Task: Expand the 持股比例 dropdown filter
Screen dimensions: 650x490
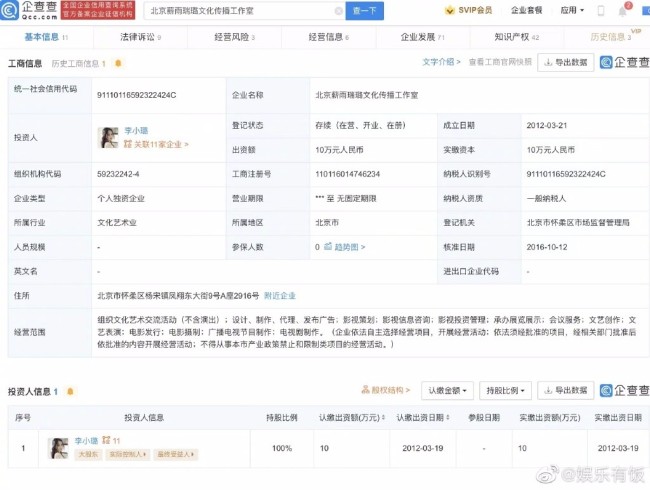Action: (505, 391)
